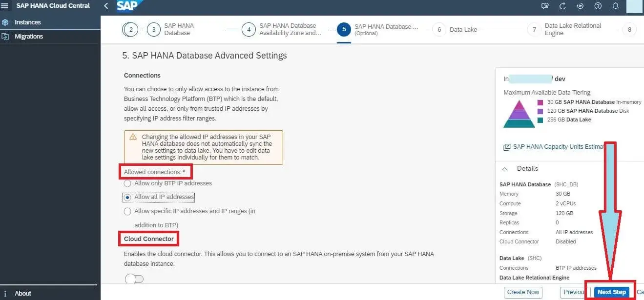This screenshot has width=644, height=300.
Task: Toggle the Cloud Connector switch
Action: point(134,279)
